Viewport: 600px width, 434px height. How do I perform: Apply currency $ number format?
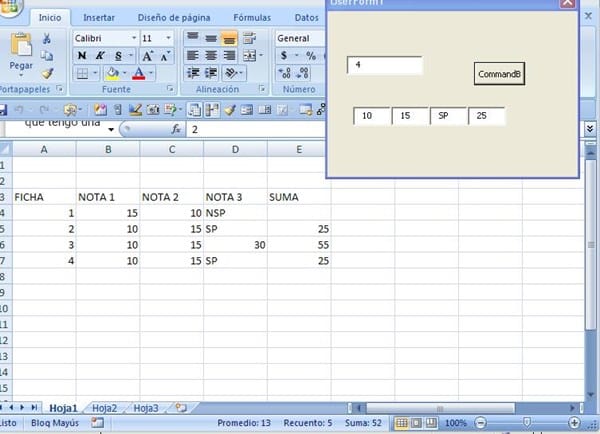pyautogui.click(x=284, y=56)
